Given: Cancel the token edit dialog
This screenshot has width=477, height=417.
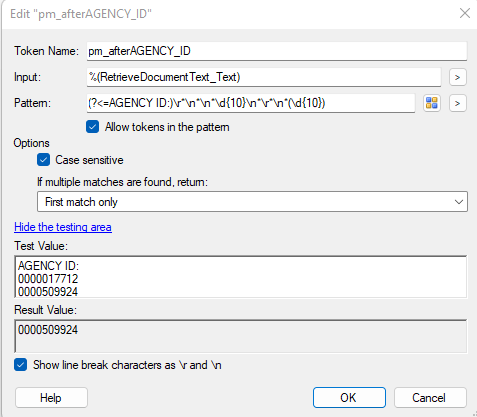Looking at the screenshot, I should coord(430,397).
